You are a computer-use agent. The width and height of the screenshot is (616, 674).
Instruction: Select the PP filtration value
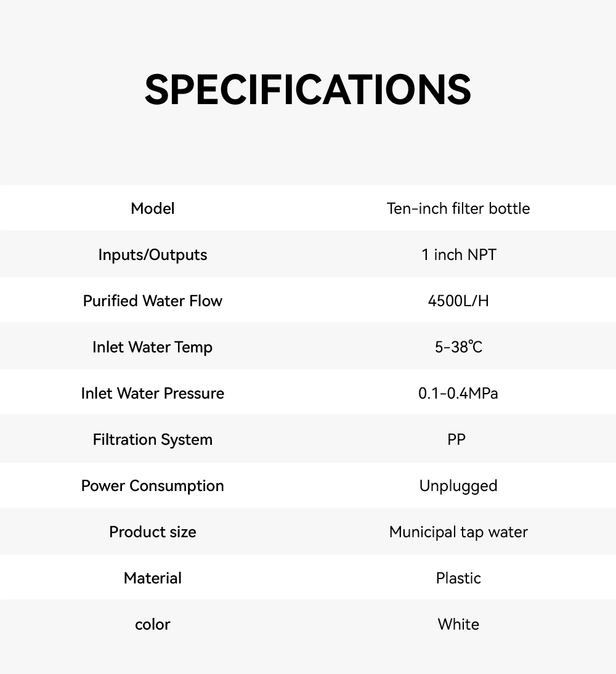[456, 440]
